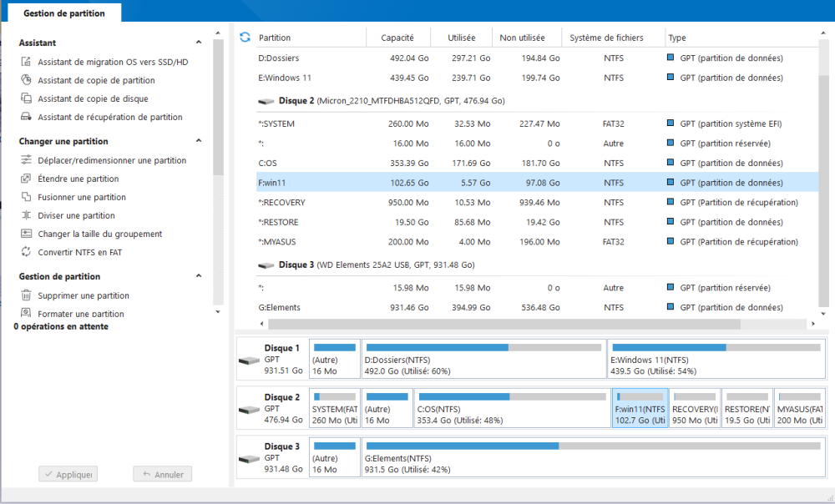Click the Fusionner une partition icon
Viewport: 835px width, 504px height.
pos(26,196)
